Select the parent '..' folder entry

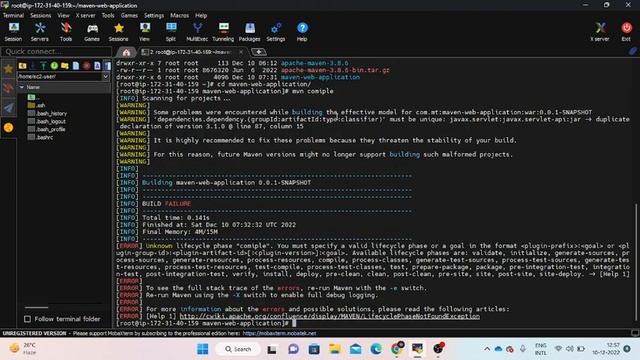click(33, 97)
